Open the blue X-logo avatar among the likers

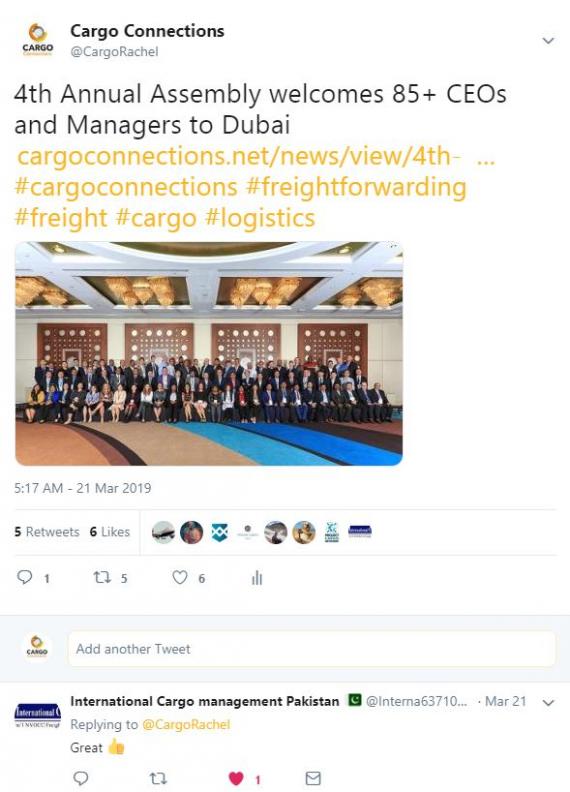219,532
